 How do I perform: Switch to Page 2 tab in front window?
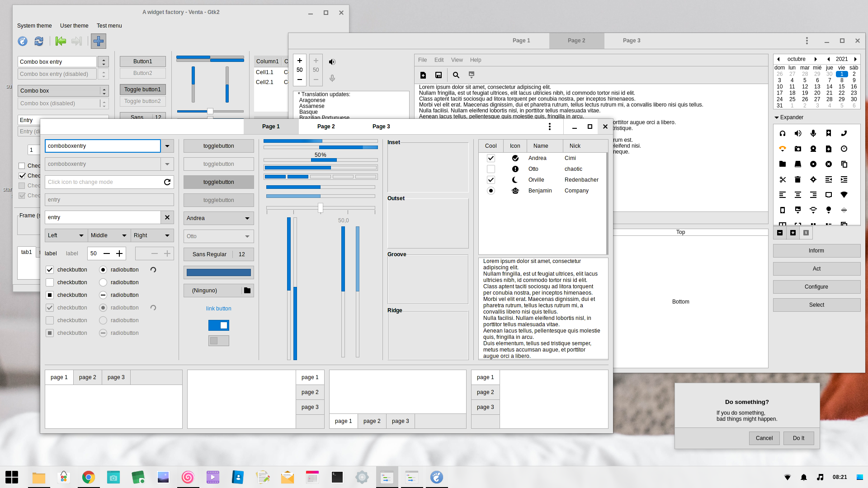click(326, 127)
